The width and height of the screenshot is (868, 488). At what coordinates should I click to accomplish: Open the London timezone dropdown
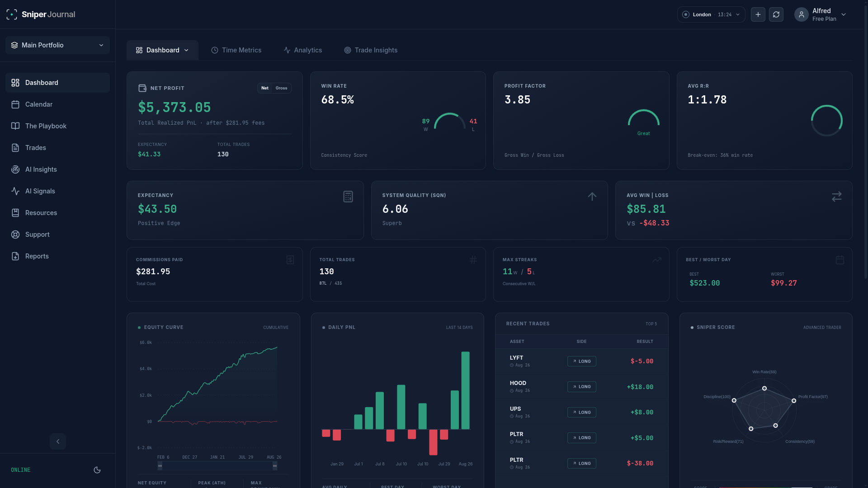click(711, 14)
